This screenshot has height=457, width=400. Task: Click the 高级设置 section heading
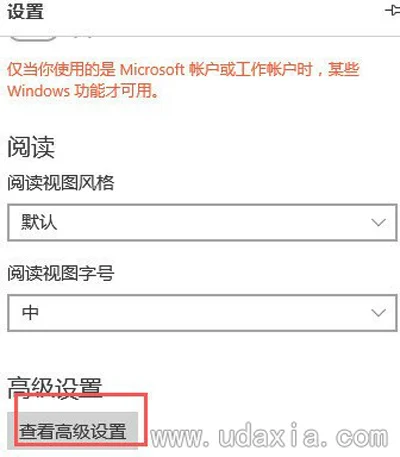pyautogui.click(x=55, y=388)
